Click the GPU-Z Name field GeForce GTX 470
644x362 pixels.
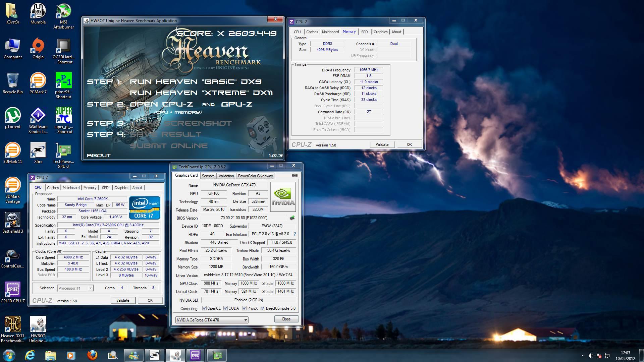pos(234,185)
